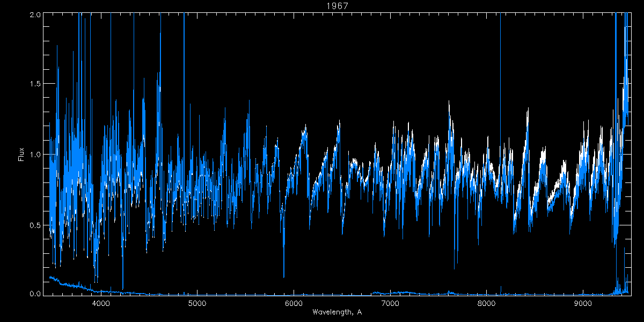Image resolution: width=644 pixels, height=322 pixels.
Task: Click the x-axis tick label '6000'
Action: (x=294, y=303)
